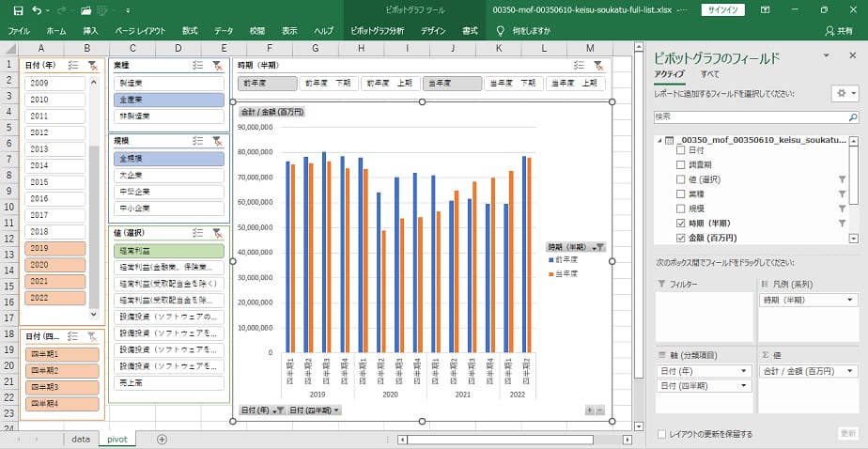Clear filter on the 時期 (半期) slicer
This screenshot has width=868, height=449.
pos(597,66)
